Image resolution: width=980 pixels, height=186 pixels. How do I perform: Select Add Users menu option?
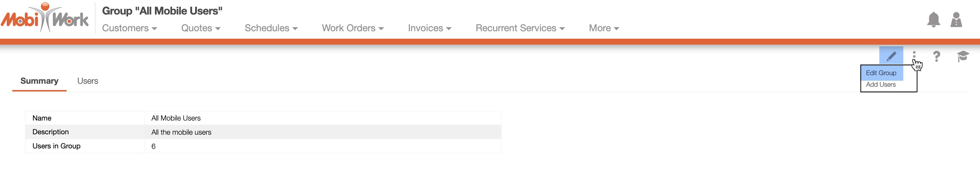click(x=880, y=85)
